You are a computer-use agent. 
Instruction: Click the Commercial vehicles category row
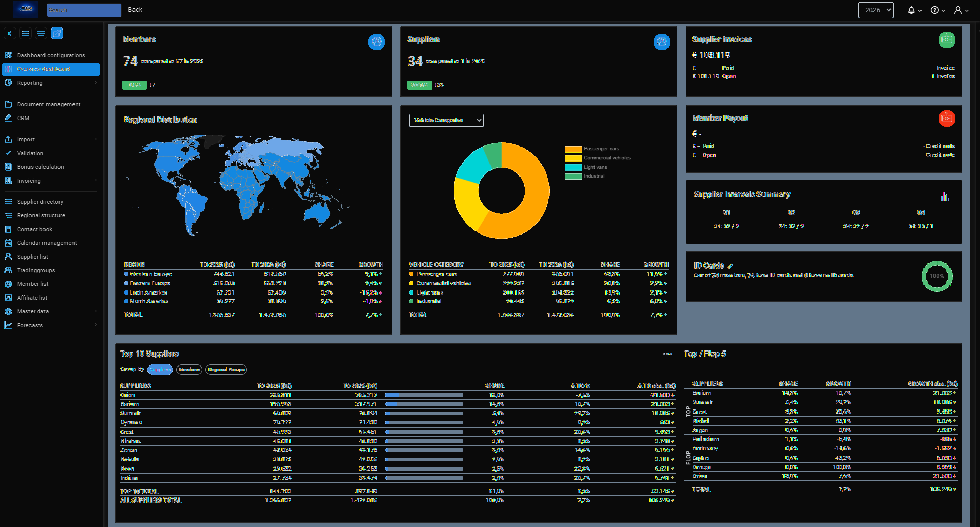click(x=539, y=283)
